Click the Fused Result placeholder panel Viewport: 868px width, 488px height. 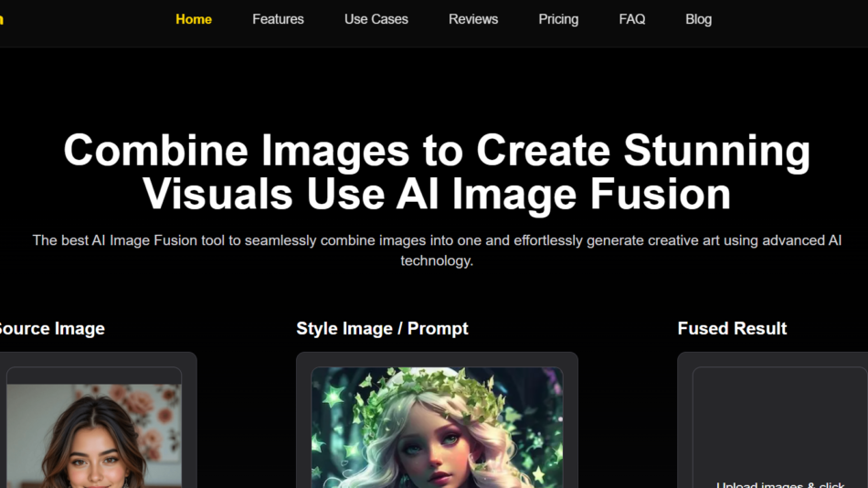tap(780, 428)
